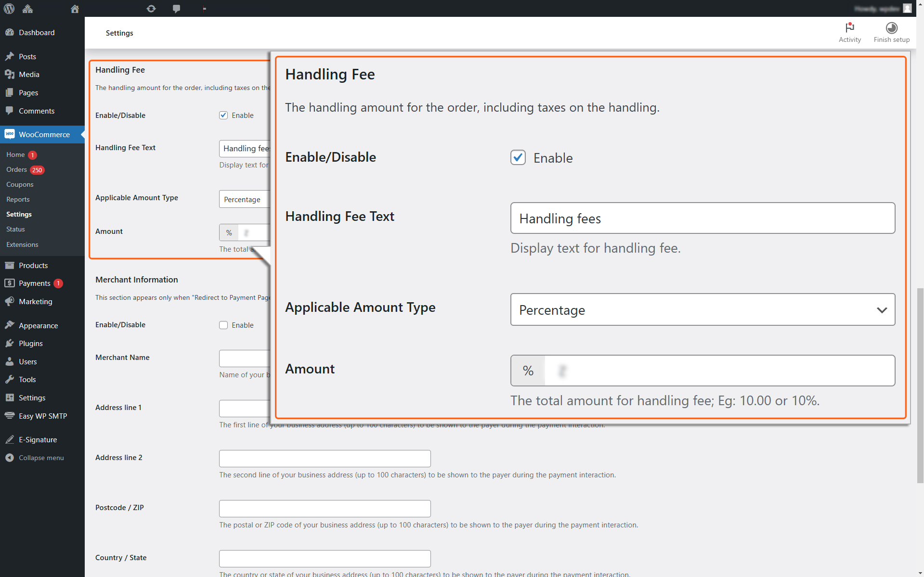The image size is (924, 577).
Task: Click the Settings sliders icon in sidebar
Action: (10, 397)
